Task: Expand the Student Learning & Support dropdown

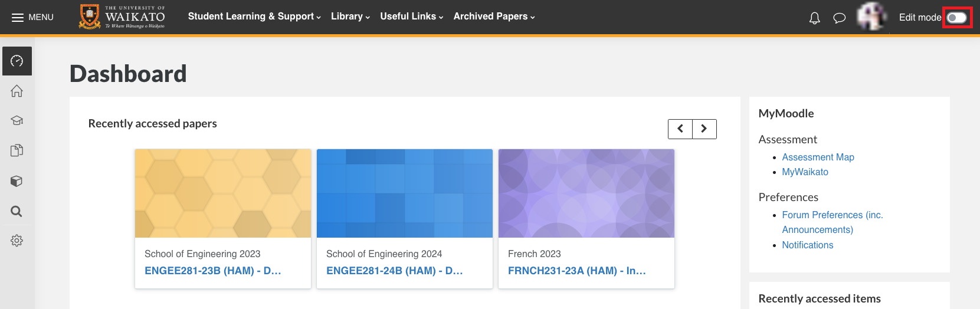Action: pos(254,17)
